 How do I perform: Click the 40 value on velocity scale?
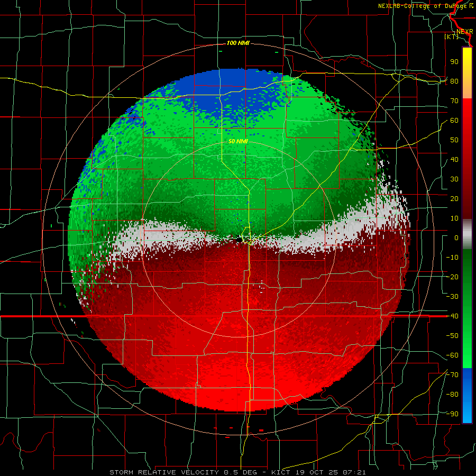(x=454, y=159)
